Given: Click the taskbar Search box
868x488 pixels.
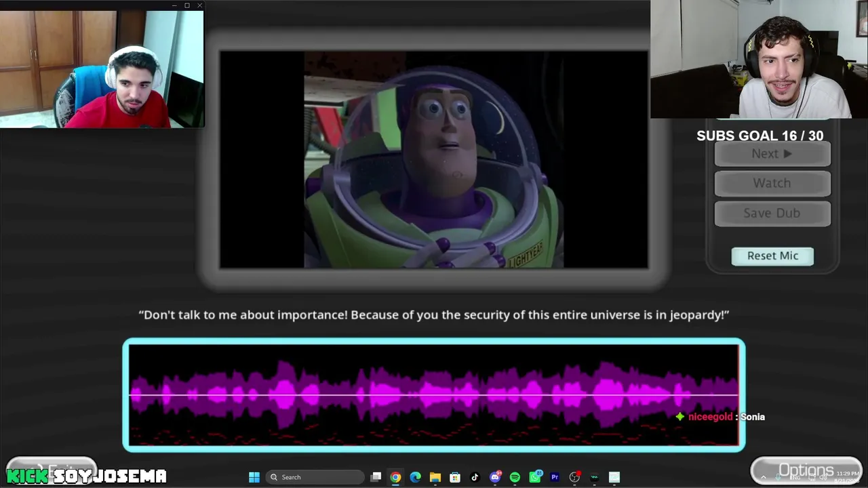Looking at the screenshot, I should 315,477.
